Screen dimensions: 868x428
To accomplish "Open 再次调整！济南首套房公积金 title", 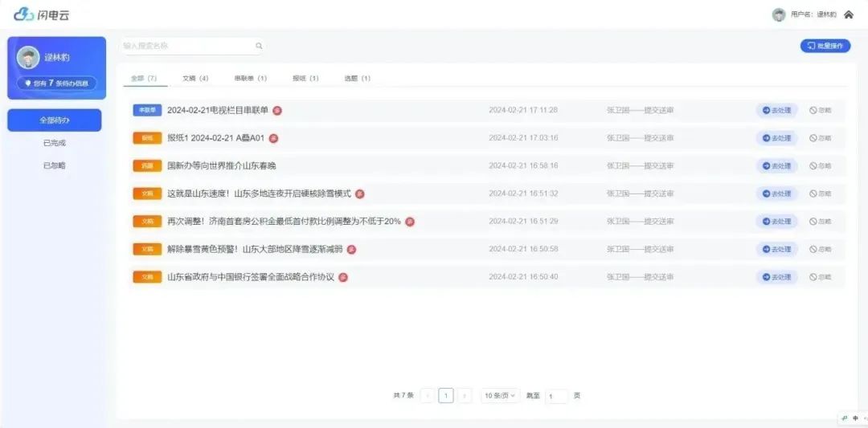I will pos(284,221).
